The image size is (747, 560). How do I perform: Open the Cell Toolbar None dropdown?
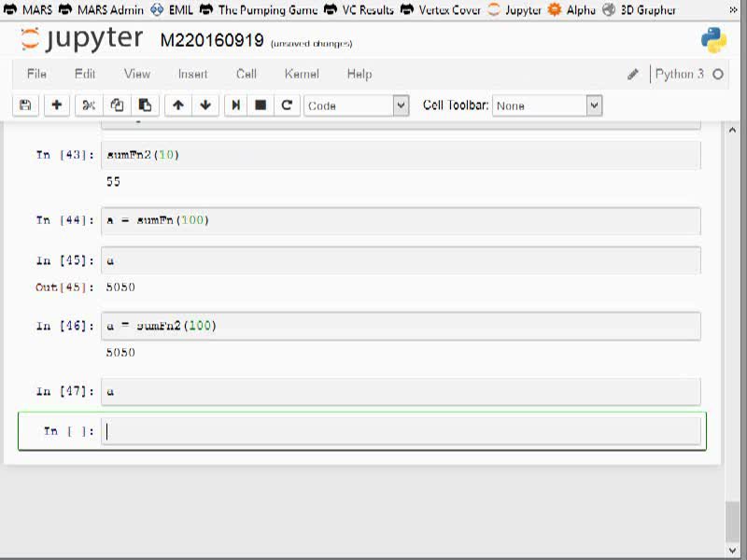547,105
